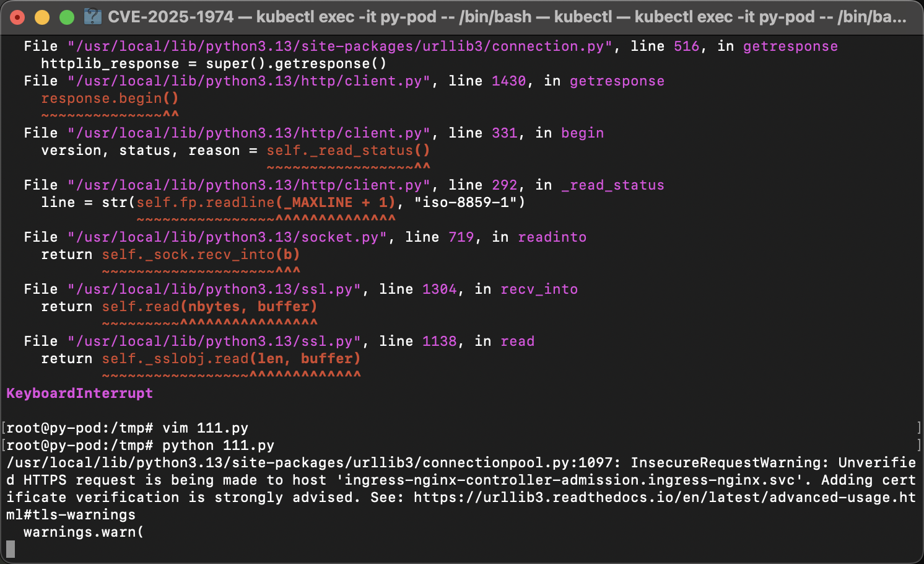The width and height of the screenshot is (924, 564).
Task: Click line number 292
Action: pyautogui.click(x=504, y=185)
